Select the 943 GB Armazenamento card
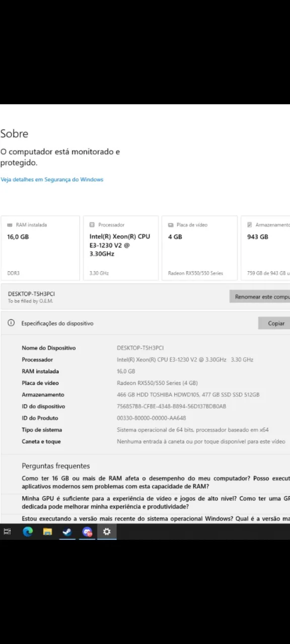Image resolution: width=290 pixels, height=644 pixels. click(x=265, y=248)
